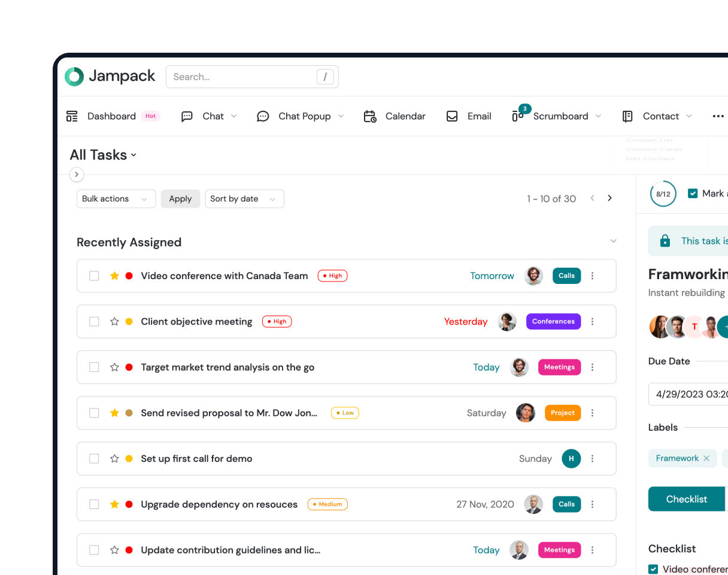728x575 pixels.
Task: Click the Jampack logo icon
Action: tap(74, 77)
